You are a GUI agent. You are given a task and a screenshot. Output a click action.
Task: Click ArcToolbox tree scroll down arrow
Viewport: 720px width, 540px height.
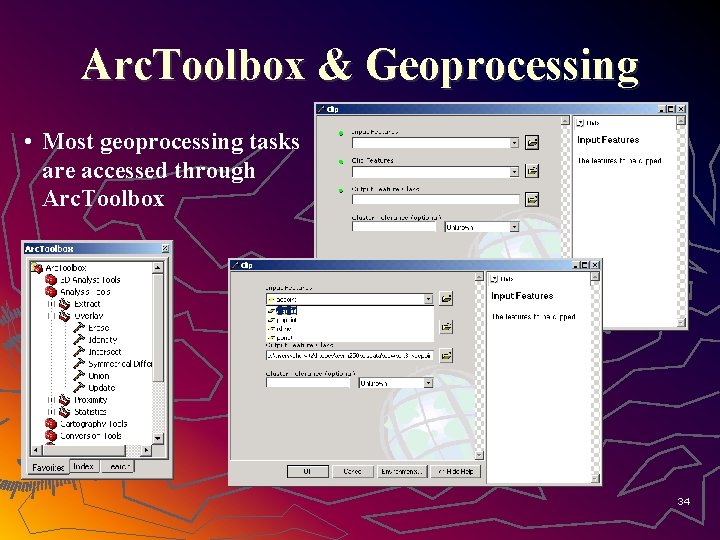158,438
